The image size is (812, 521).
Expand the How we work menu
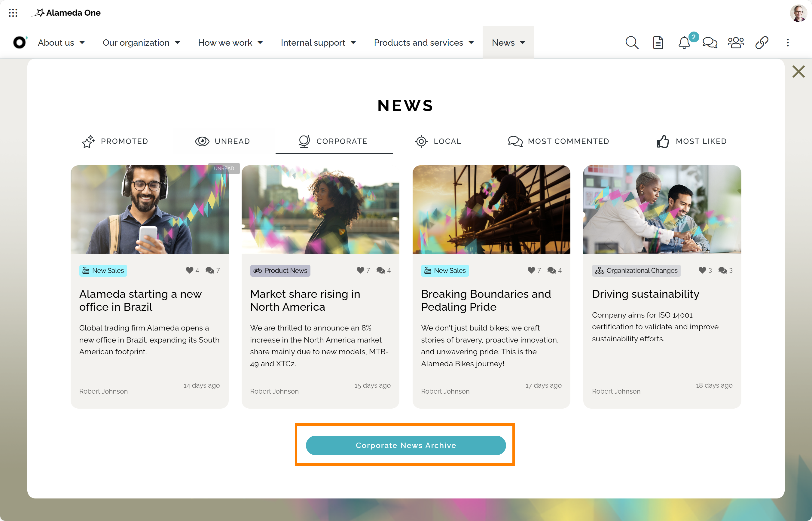point(230,43)
